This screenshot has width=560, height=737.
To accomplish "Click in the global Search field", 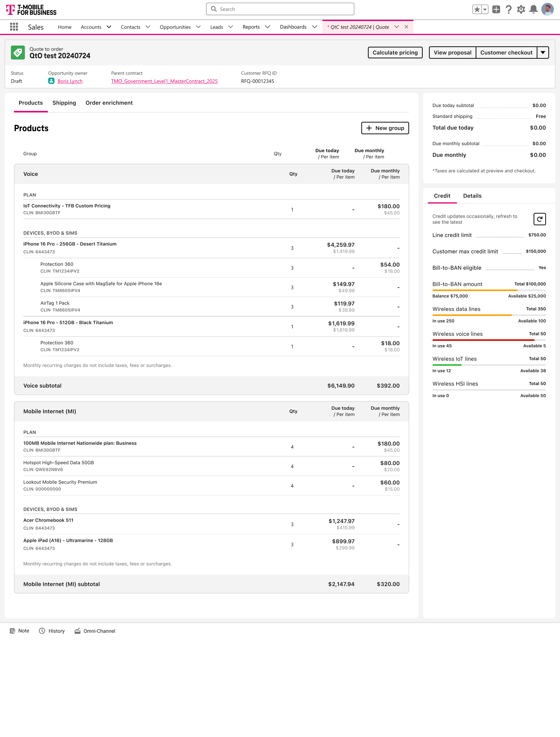I will coord(280,9).
